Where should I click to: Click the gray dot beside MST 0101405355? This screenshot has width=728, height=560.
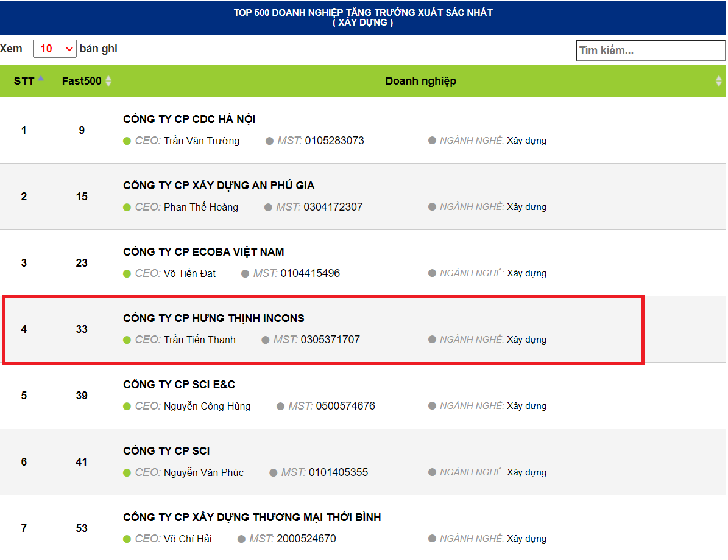point(274,473)
